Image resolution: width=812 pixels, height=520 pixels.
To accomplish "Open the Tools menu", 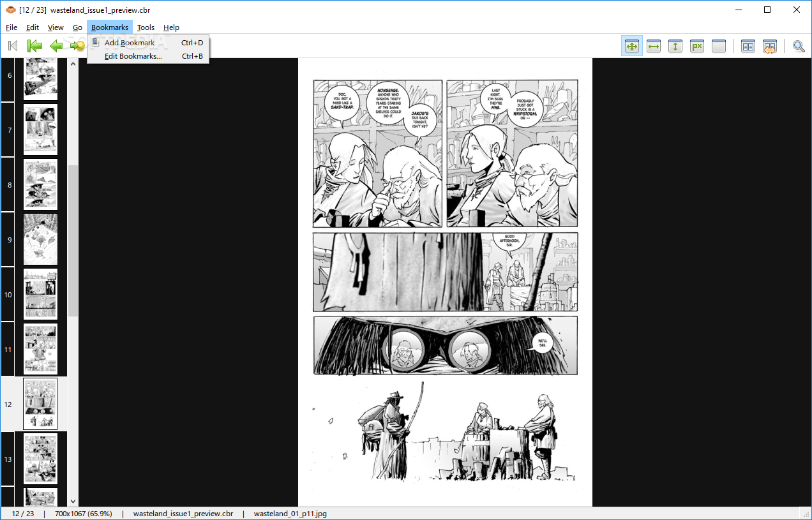I will click(146, 27).
